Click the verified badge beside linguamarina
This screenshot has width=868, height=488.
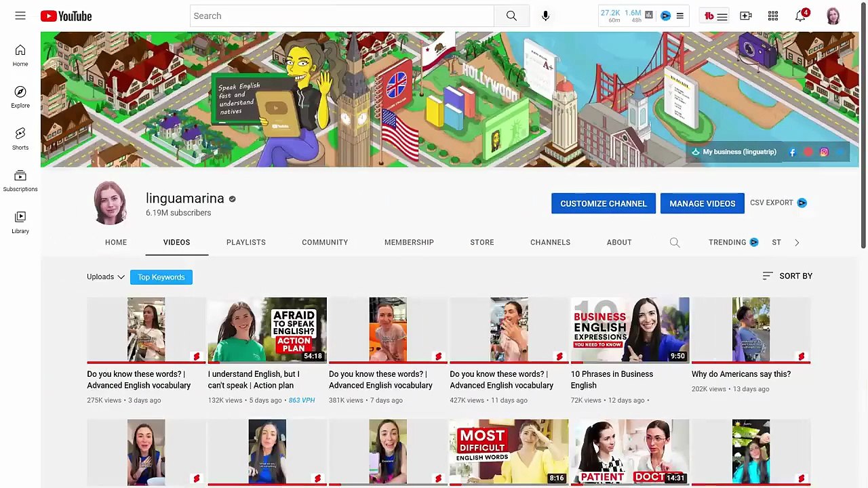pyautogui.click(x=232, y=199)
